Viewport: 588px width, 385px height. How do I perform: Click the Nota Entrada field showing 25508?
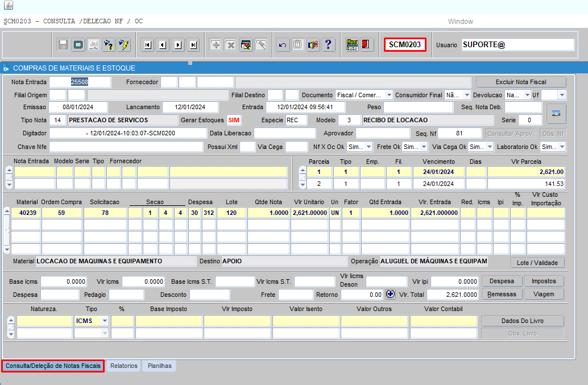[x=80, y=82]
